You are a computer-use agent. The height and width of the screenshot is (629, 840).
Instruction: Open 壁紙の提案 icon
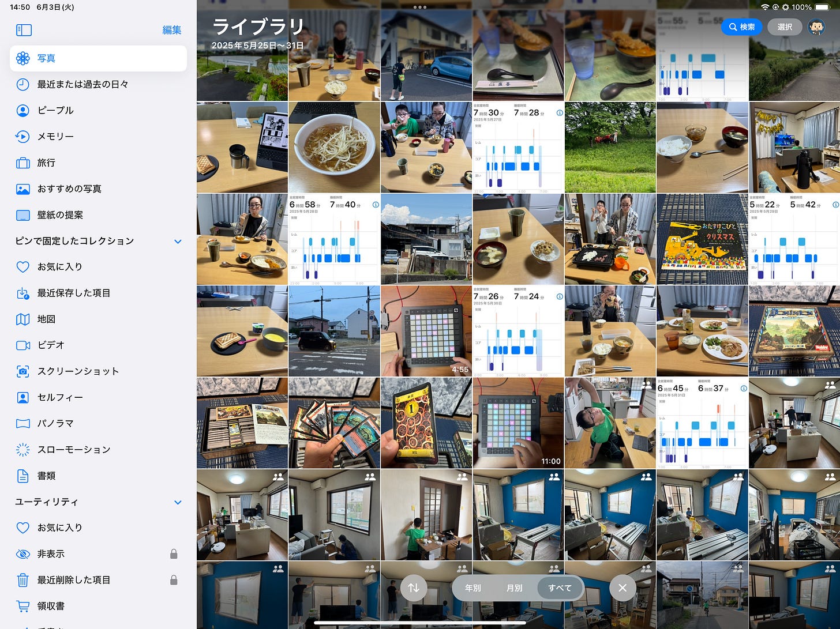22,215
